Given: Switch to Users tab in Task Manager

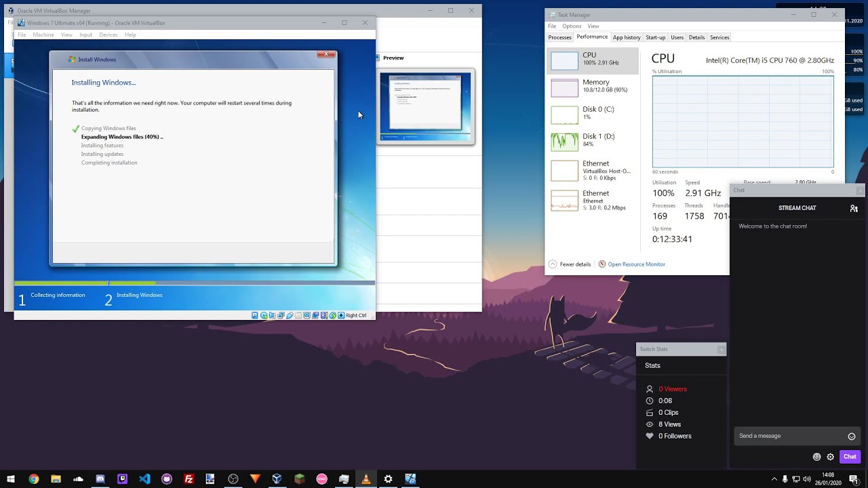Looking at the screenshot, I should tap(677, 37).
